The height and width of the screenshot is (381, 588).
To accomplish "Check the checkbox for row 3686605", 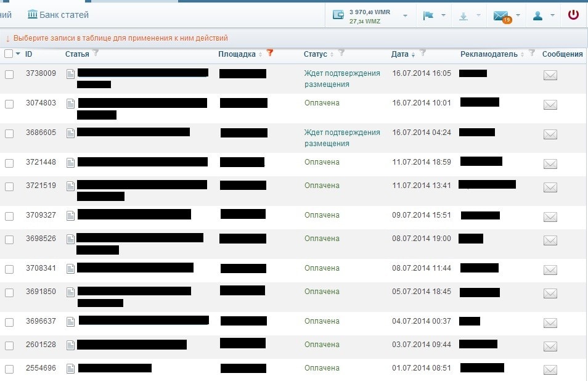I will coord(9,134).
